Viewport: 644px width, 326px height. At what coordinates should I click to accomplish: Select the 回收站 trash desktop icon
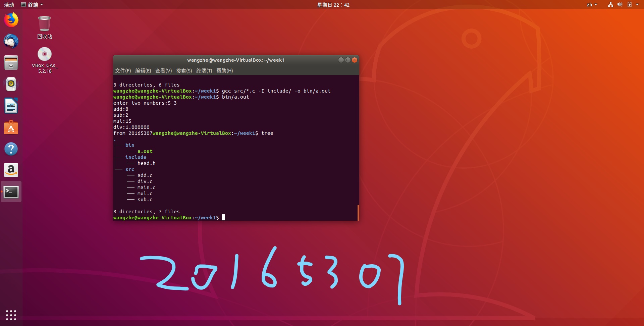coord(45,28)
